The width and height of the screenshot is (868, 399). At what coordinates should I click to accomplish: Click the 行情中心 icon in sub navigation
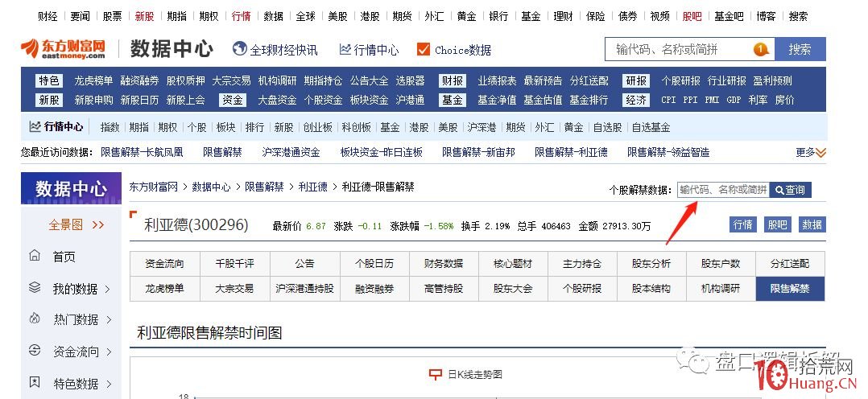(35, 127)
